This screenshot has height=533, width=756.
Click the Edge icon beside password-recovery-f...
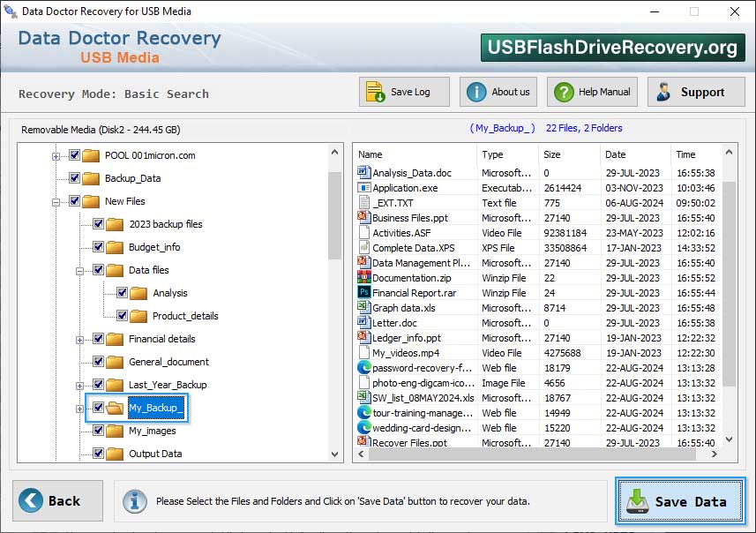pyautogui.click(x=363, y=367)
